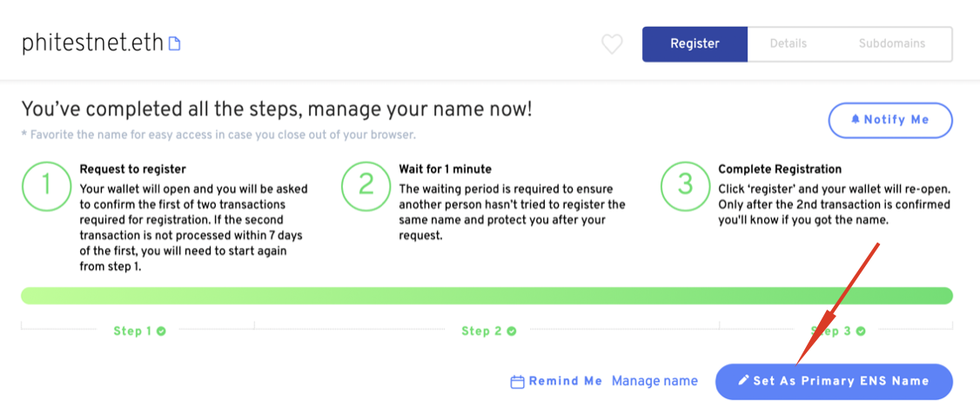Click the Step 3 checkmark icon
Viewport: 980px width, 414px height.
click(x=861, y=331)
